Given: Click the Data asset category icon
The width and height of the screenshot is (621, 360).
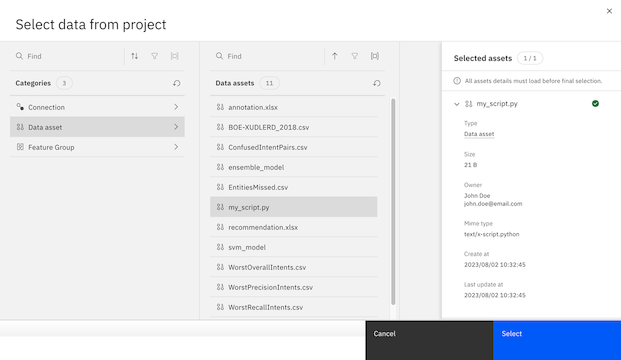Looking at the screenshot, I should pos(20,127).
